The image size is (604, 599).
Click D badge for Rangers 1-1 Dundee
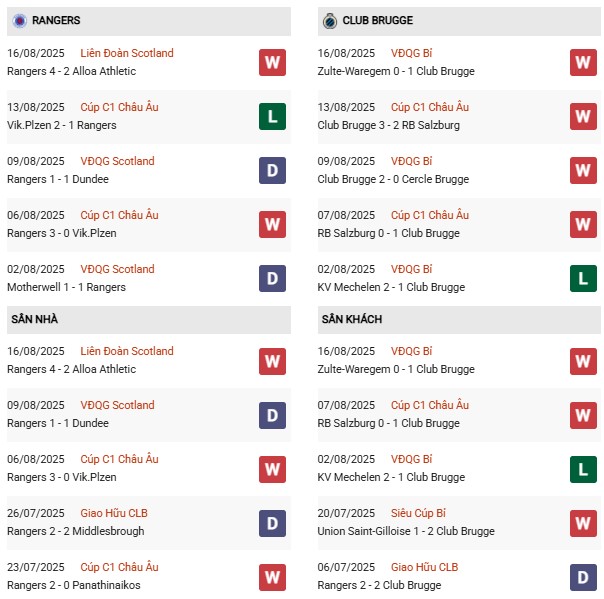click(272, 171)
